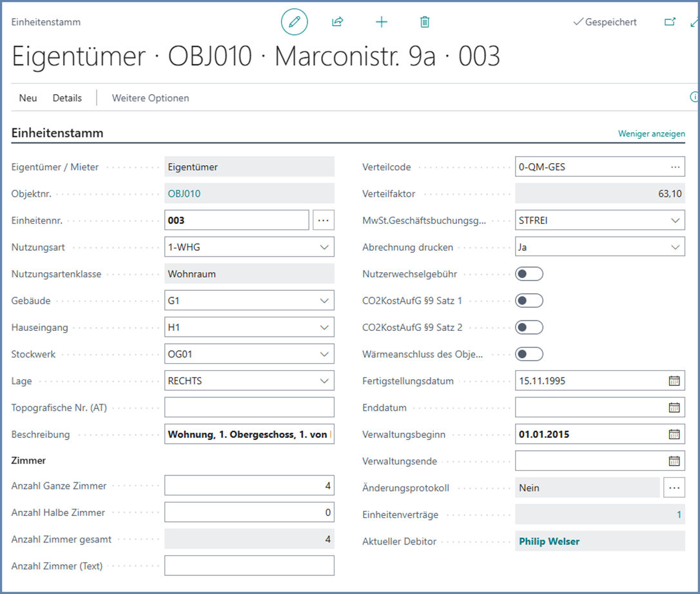Open the Details menu

[x=67, y=98]
